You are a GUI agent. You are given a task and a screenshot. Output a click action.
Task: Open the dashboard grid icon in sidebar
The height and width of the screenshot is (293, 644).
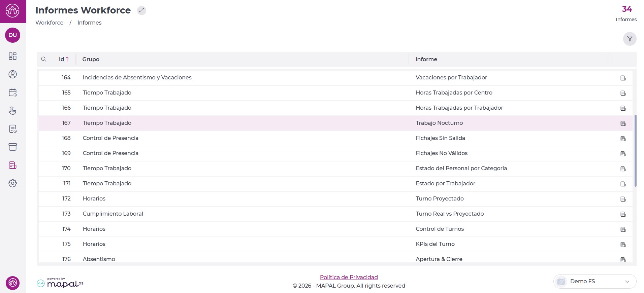tap(12, 56)
